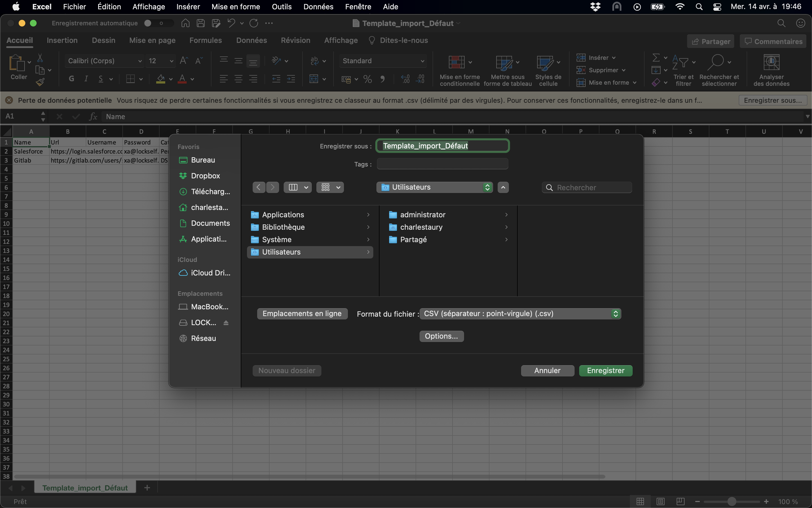Click the format painter brush icon

tap(40, 82)
